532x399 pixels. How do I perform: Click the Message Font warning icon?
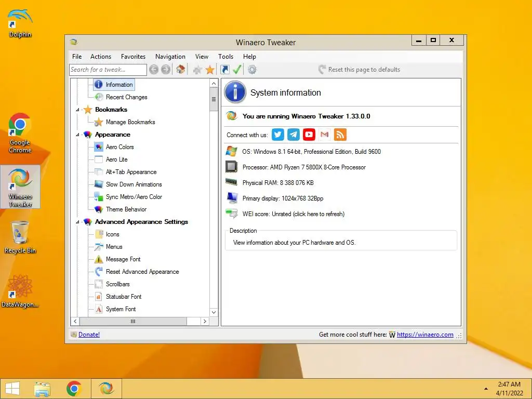99,259
